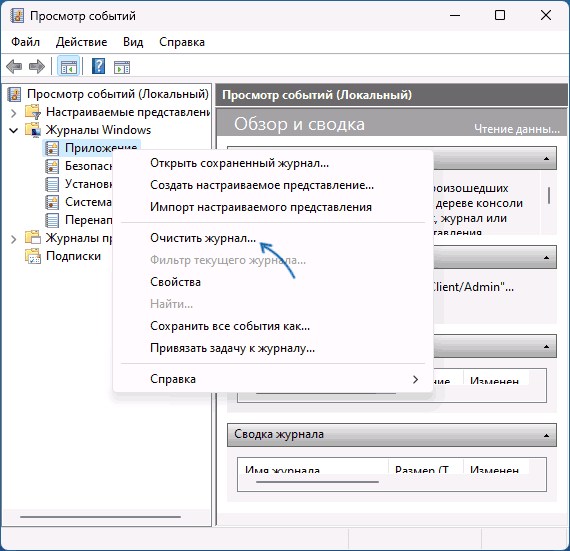Toggle the show/hide console tree icon
Image resolution: width=570 pixels, height=551 pixels.
69,67
